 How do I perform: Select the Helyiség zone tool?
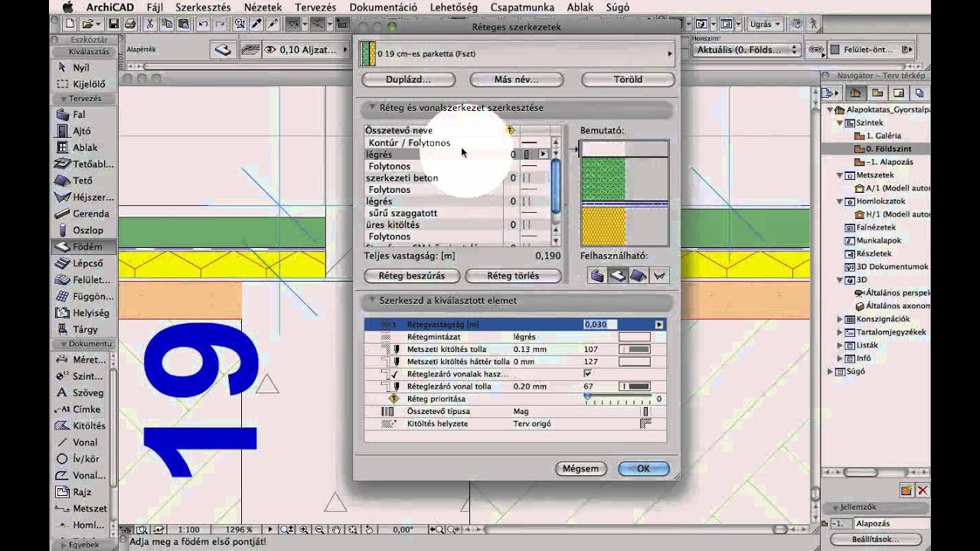coord(81,312)
